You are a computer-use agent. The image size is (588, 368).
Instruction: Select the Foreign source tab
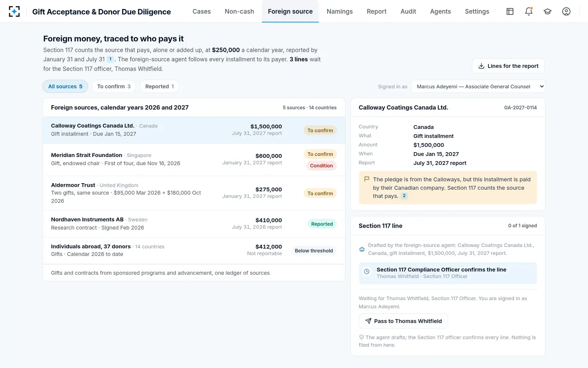(x=290, y=11)
